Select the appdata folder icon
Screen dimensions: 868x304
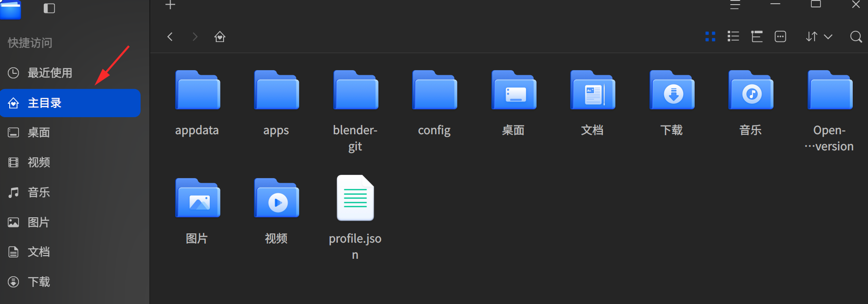[198, 90]
